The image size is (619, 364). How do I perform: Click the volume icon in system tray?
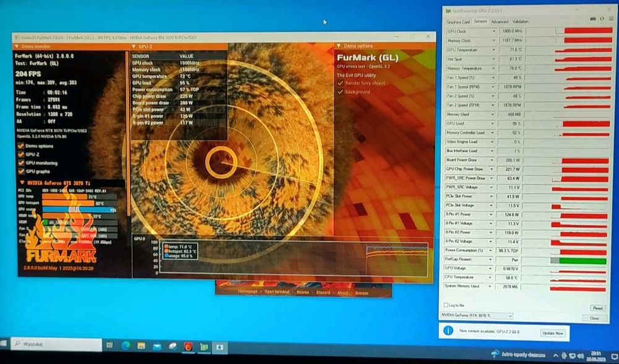[581, 356]
